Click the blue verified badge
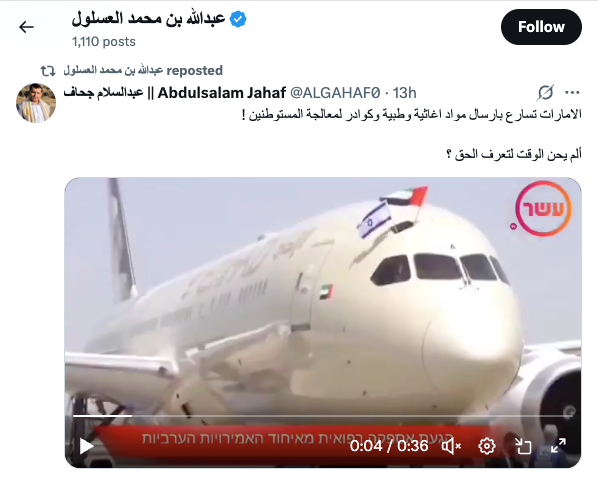Viewport: 598px width, 477px height. [238, 19]
